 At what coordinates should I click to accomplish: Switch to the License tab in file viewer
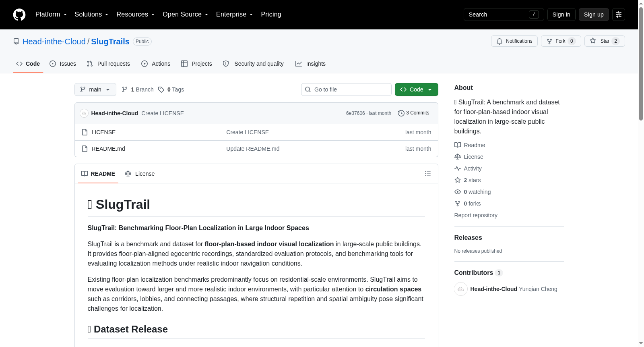(140, 174)
